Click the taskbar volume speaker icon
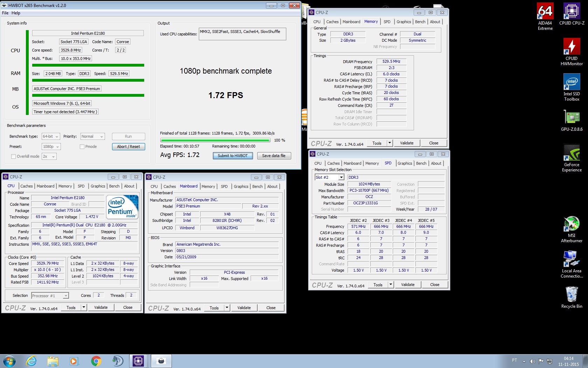The height and width of the screenshot is (368, 588). (x=532, y=361)
